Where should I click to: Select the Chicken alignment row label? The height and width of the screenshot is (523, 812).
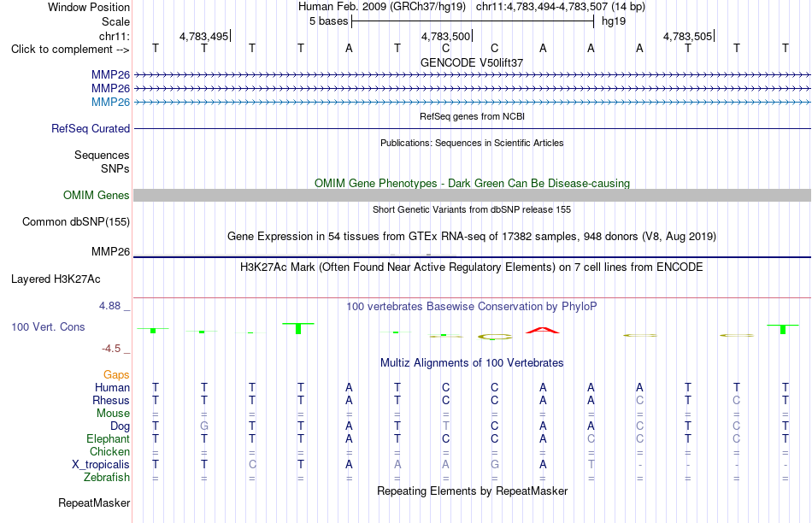pyautogui.click(x=109, y=451)
